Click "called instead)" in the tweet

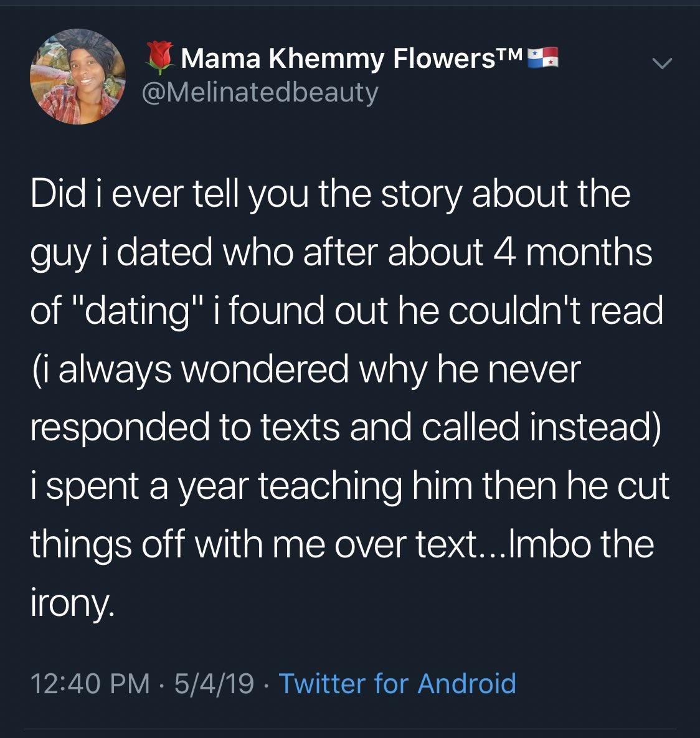pyautogui.click(x=535, y=427)
